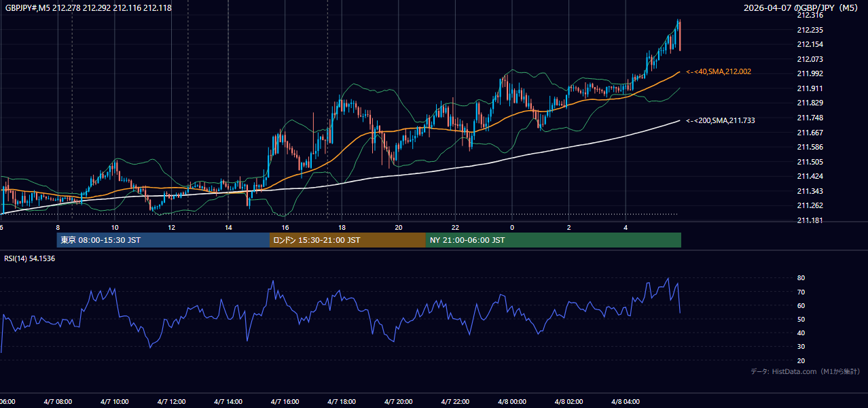868x408 pixels.
Task: Click the RSI 50 level label
Action: (801, 319)
